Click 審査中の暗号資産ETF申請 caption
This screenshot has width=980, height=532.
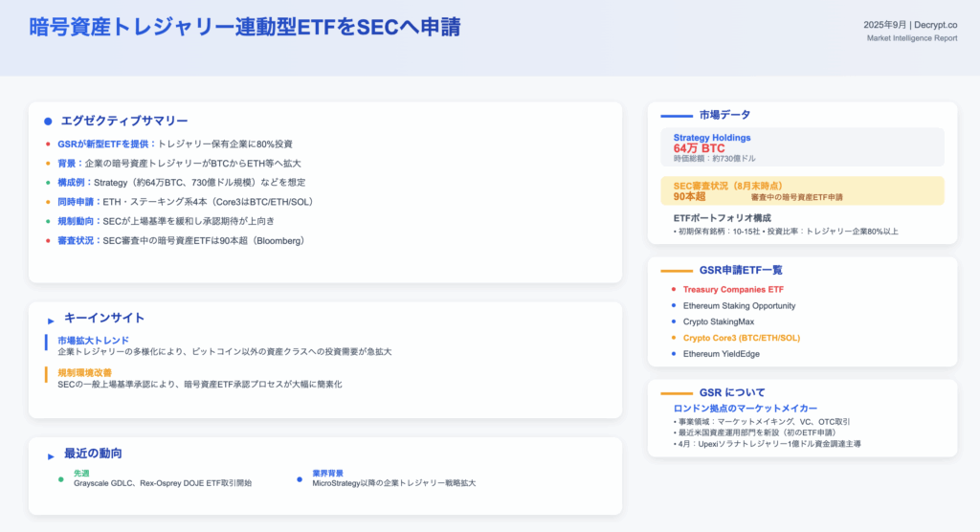[797, 197]
